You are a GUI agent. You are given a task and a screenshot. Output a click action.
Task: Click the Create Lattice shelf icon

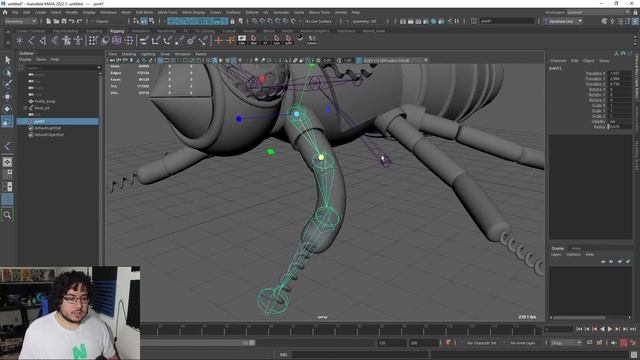point(117,40)
